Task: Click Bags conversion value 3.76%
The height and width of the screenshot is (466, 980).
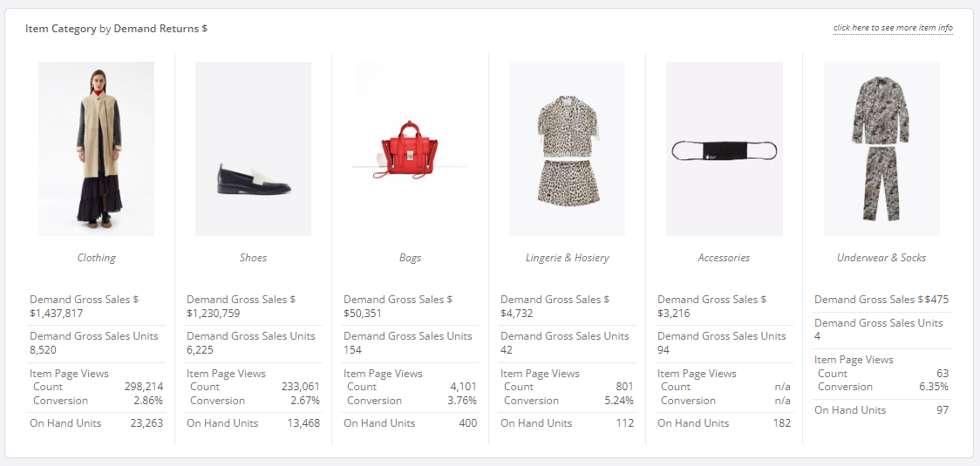Action: pos(462,401)
